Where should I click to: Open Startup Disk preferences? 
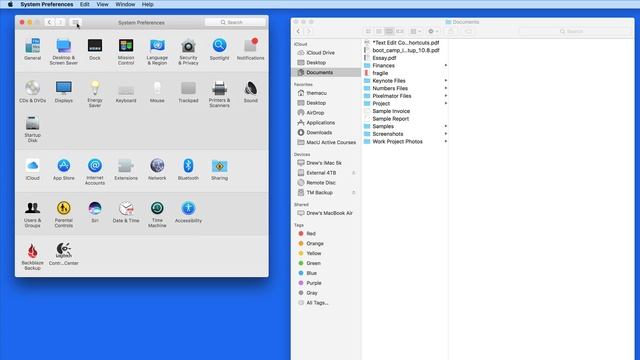point(33,129)
